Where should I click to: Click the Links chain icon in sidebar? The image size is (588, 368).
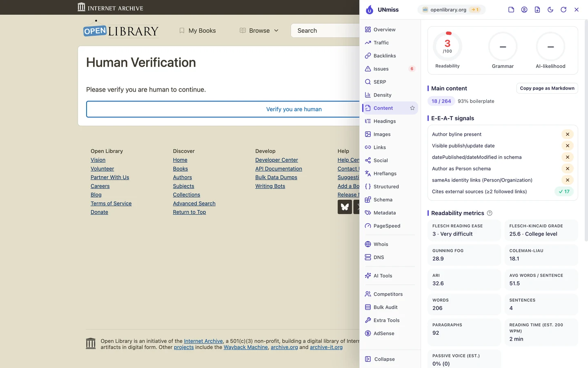click(x=368, y=147)
